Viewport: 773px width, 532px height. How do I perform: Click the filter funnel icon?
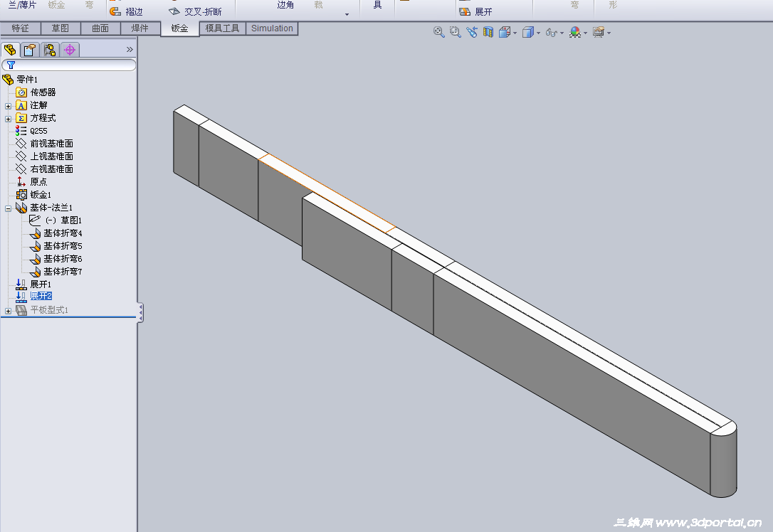(11, 65)
